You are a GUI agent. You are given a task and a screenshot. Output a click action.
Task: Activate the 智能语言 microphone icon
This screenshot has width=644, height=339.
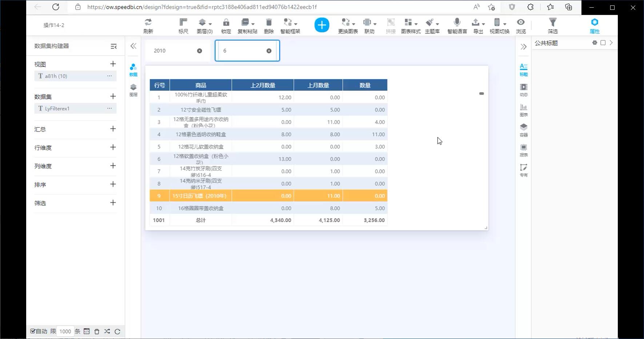[x=457, y=23]
